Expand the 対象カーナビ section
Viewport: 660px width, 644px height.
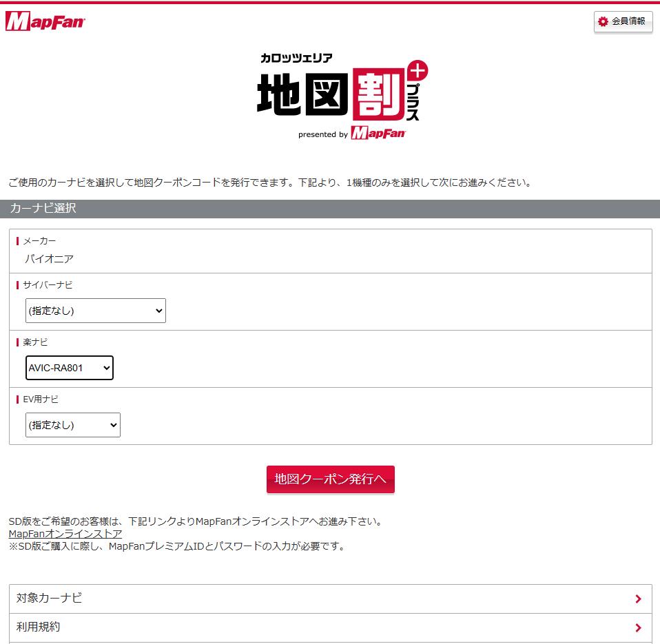(x=331, y=599)
